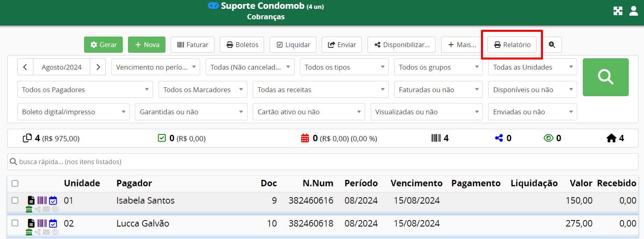This screenshot has height=239, width=644.
Task: Check the box for Isabela Santos row
Action: pyautogui.click(x=15, y=200)
